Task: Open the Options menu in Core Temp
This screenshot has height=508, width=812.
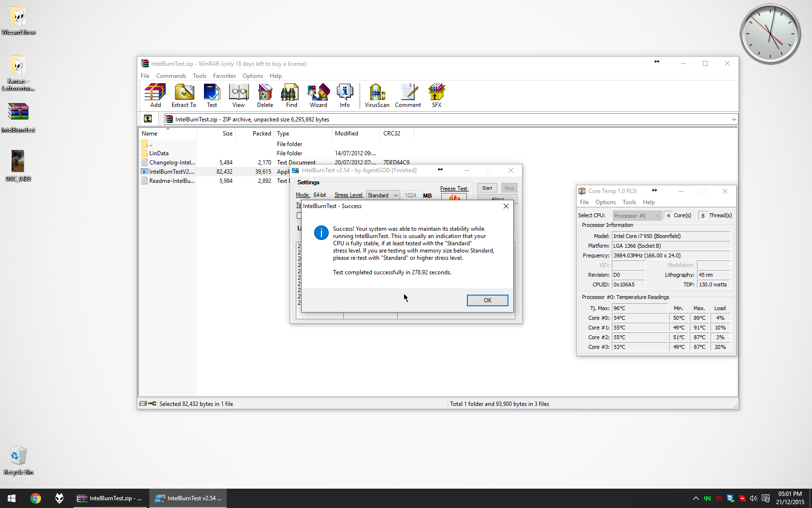Action: click(606, 202)
